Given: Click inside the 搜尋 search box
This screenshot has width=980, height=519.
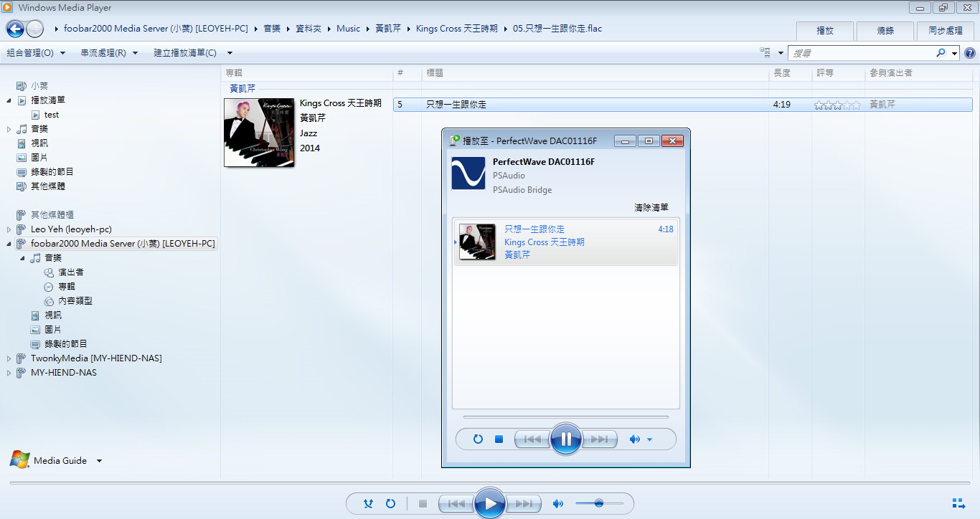Looking at the screenshot, I should coord(861,53).
